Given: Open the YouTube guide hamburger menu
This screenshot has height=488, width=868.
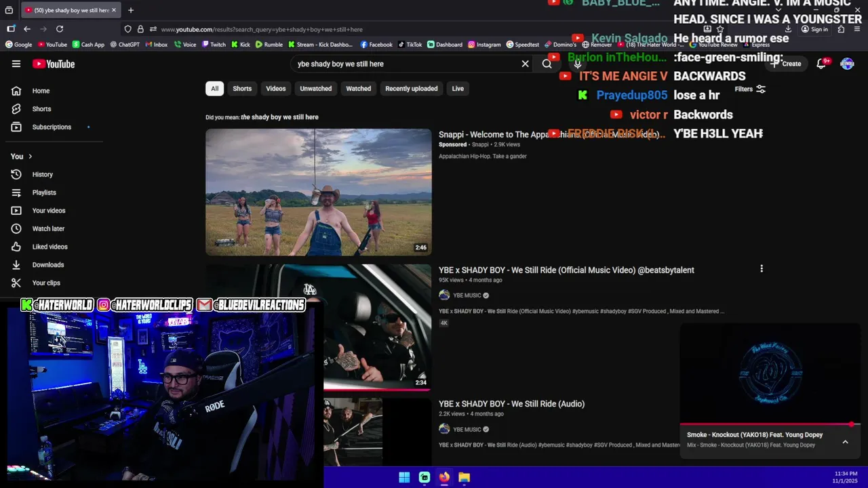Looking at the screenshot, I should [16, 64].
